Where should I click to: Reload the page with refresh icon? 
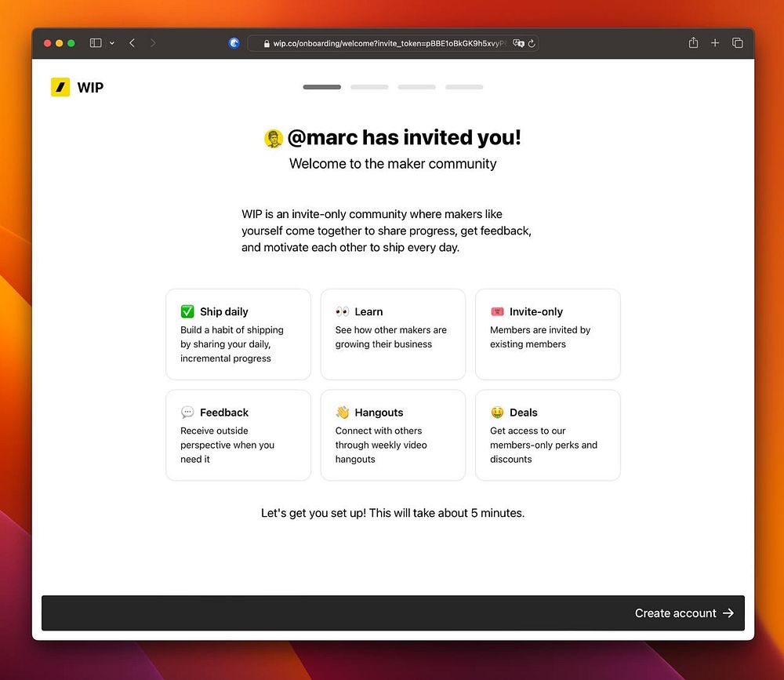[532, 44]
